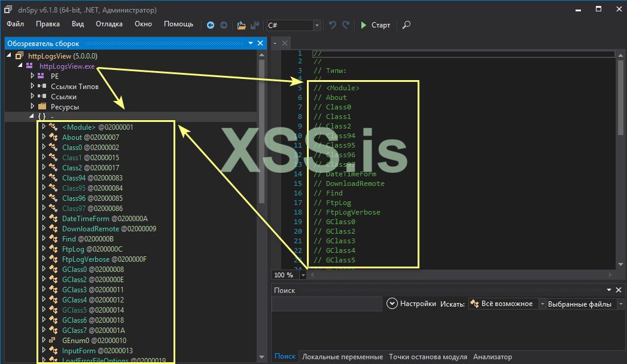Close the Search panel at bottom
This screenshot has height=364, width=627.
tap(619, 290)
